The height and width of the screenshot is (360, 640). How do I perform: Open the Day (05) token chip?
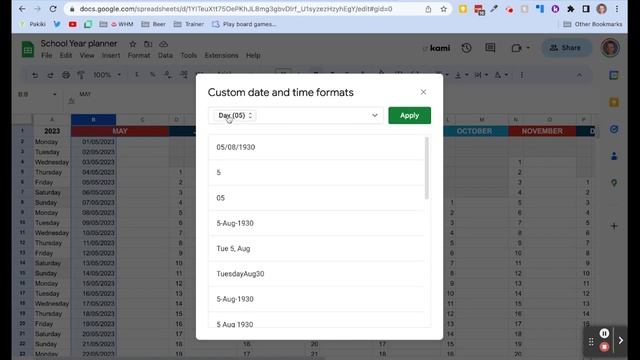[235, 116]
